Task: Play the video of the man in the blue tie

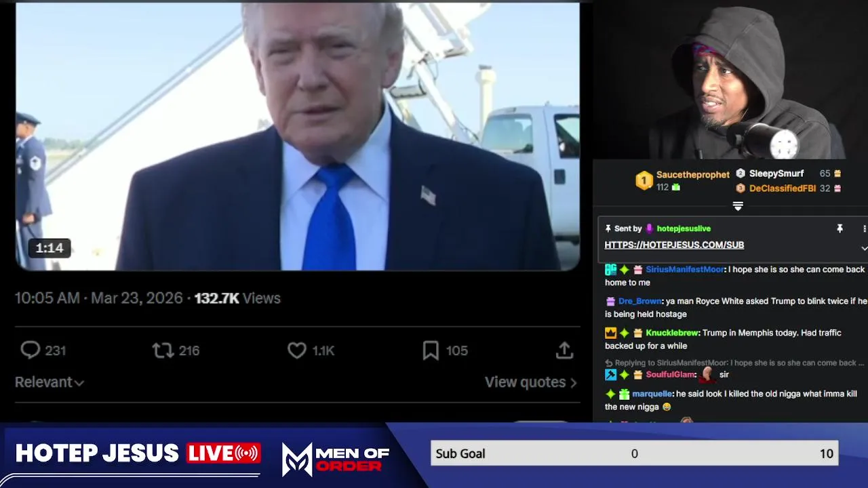Action: 298,136
